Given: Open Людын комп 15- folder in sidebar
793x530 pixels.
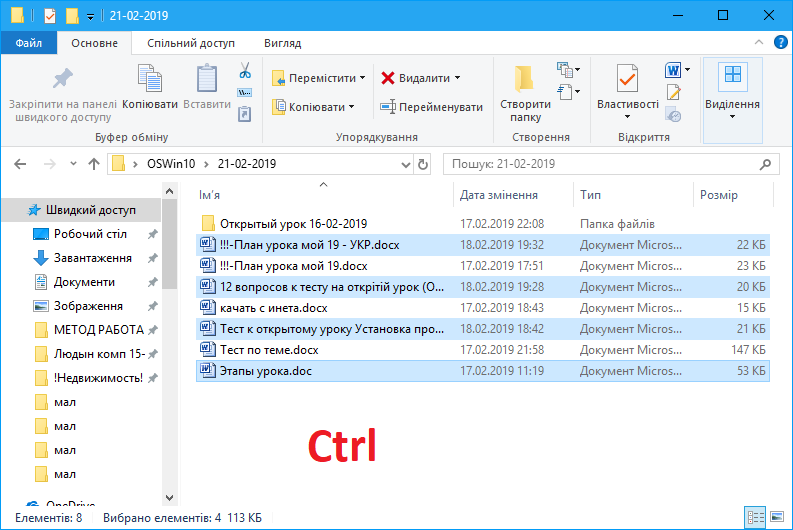Looking at the screenshot, I should pos(99,354).
